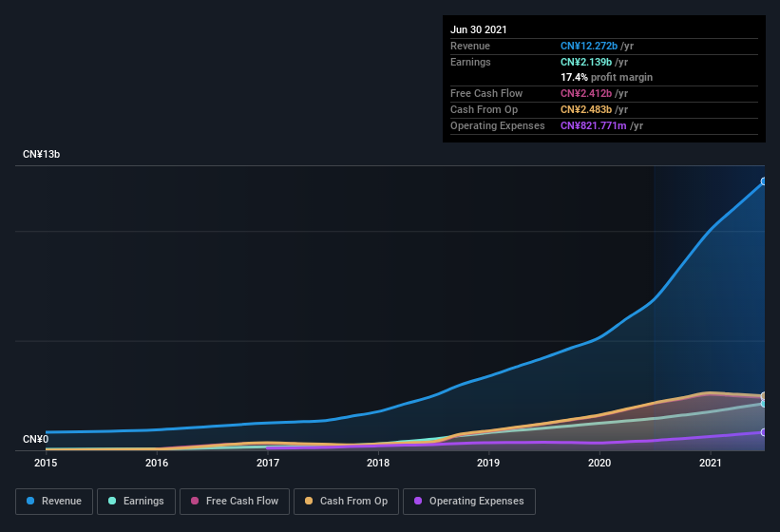Click the CN¥0 y-axis label

35,439
